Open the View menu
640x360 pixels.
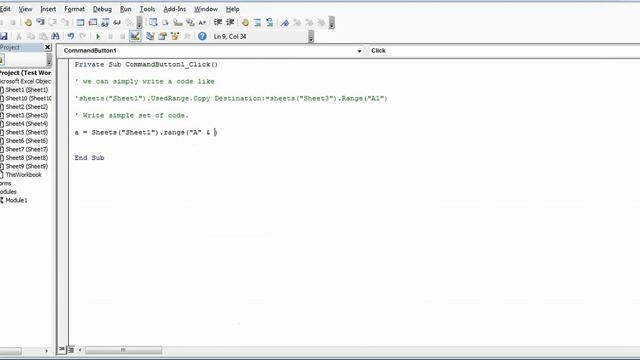[25, 9]
